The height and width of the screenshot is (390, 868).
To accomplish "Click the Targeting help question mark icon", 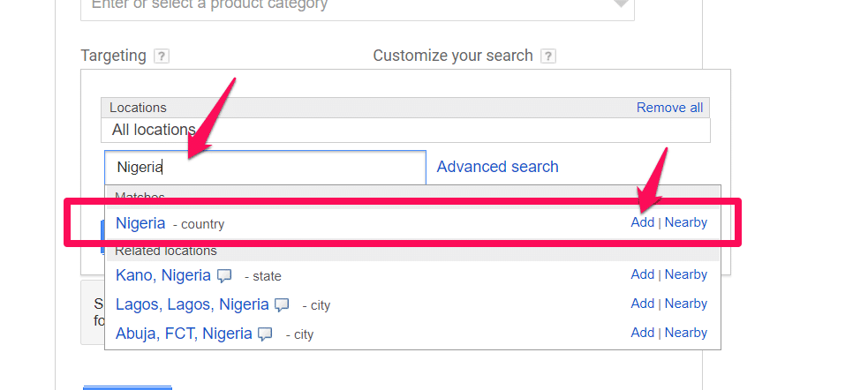I will 161,56.
